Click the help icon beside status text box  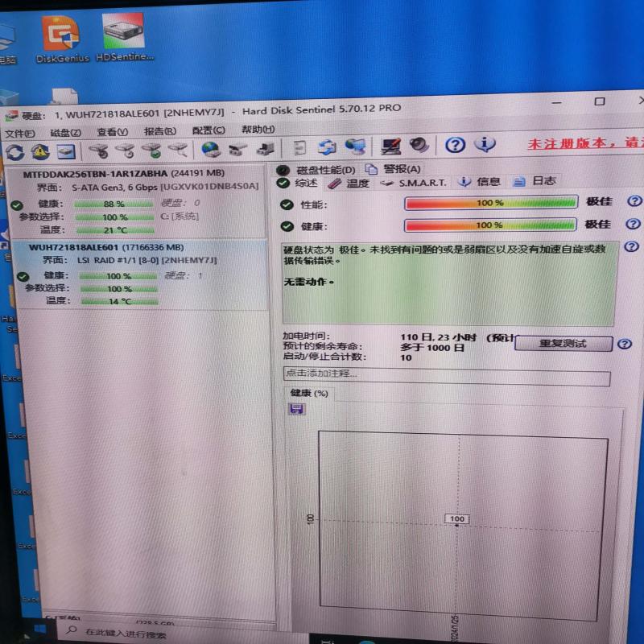tap(631, 246)
